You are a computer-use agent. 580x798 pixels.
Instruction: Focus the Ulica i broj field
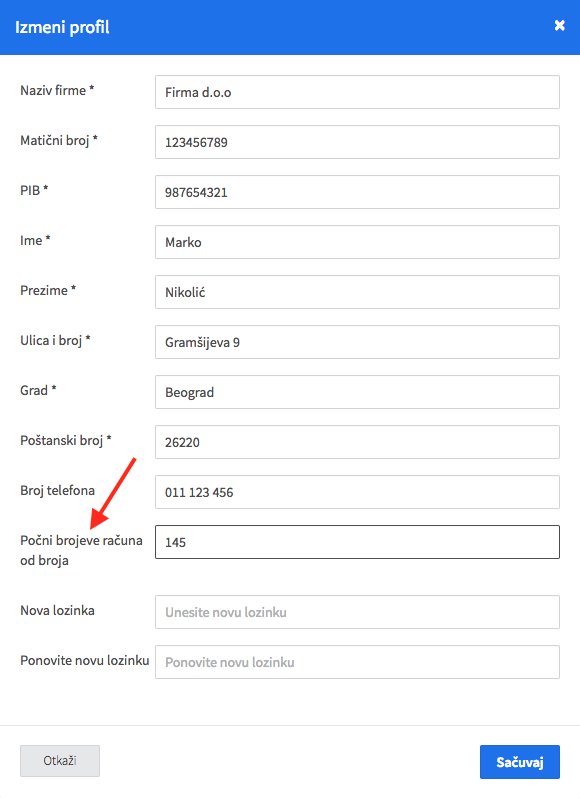pyautogui.click(x=357, y=342)
